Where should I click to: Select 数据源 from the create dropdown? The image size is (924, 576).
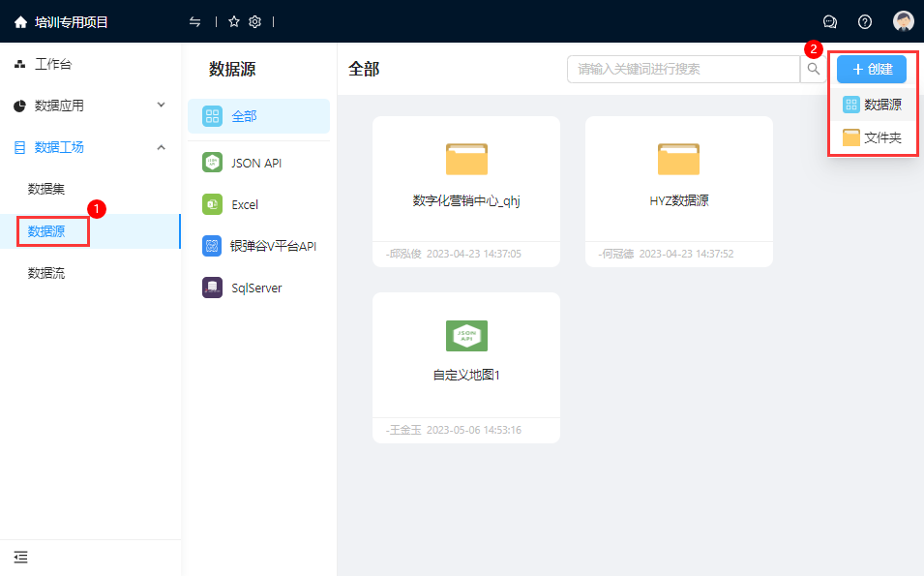tap(873, 105)
